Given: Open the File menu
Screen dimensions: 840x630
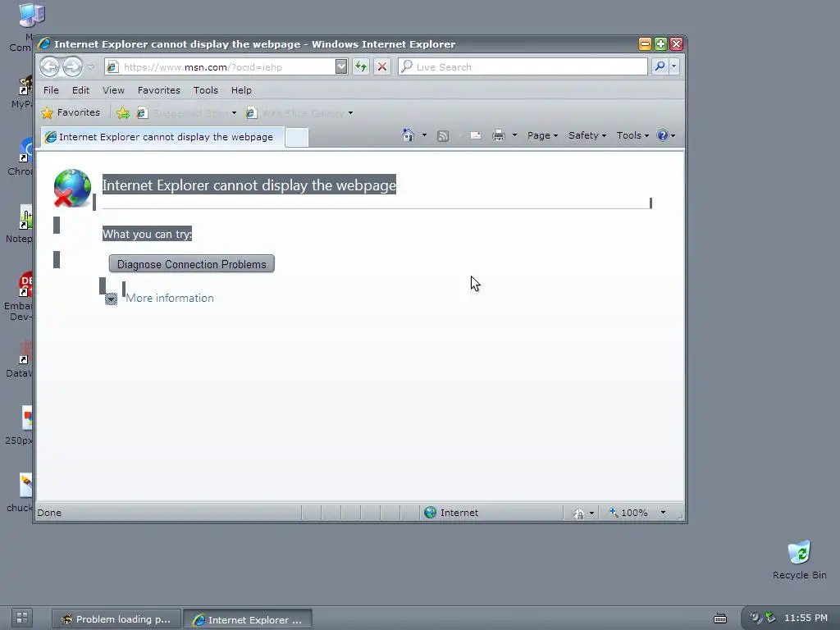Looking at the screenshot, I should pos(51,90).
